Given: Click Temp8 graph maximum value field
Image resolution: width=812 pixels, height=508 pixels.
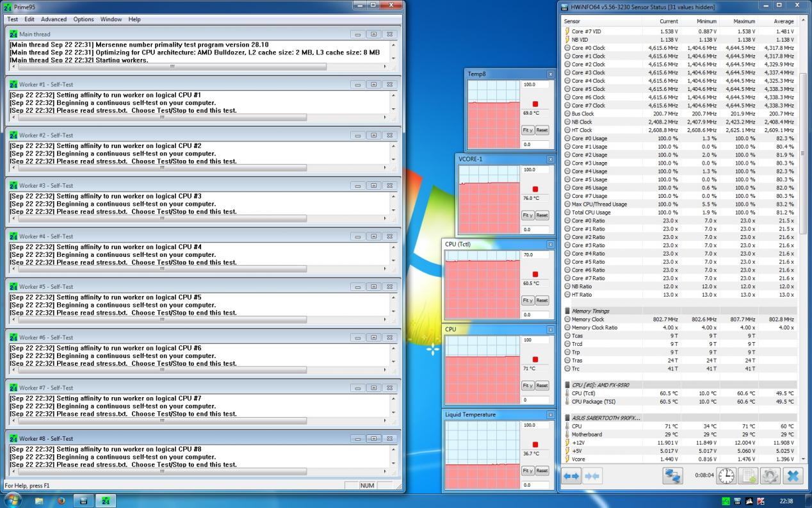Looking at the screenshot, I should tap(535, 85).
